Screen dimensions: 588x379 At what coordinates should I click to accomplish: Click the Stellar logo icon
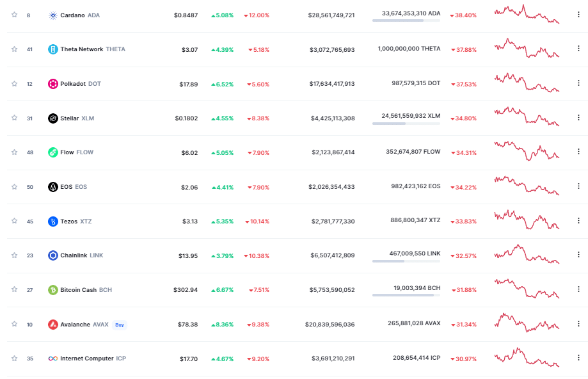point(53,118)
